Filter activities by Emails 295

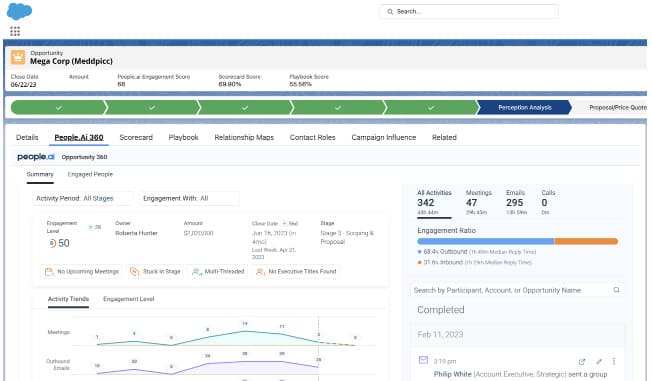[516, 203]
